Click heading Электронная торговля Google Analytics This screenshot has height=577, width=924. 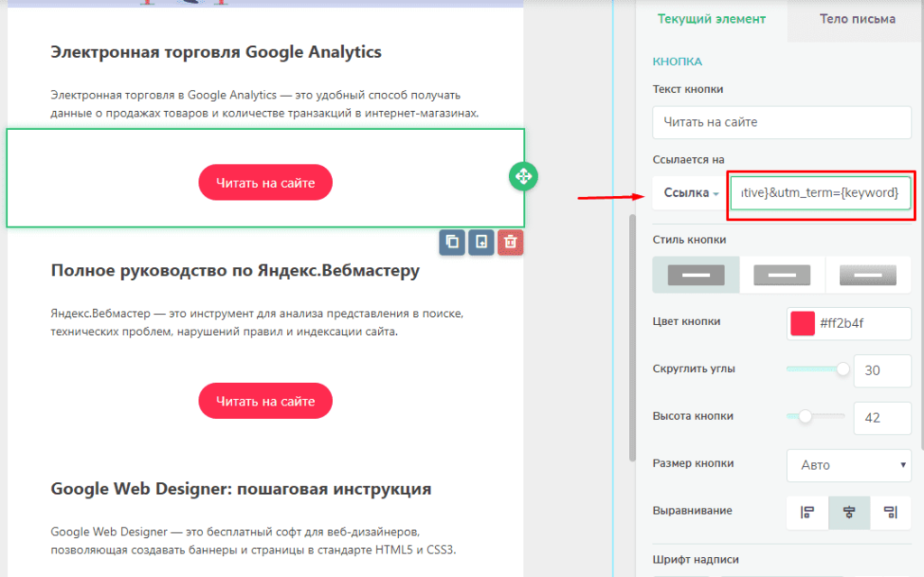(x=216, y=51)
